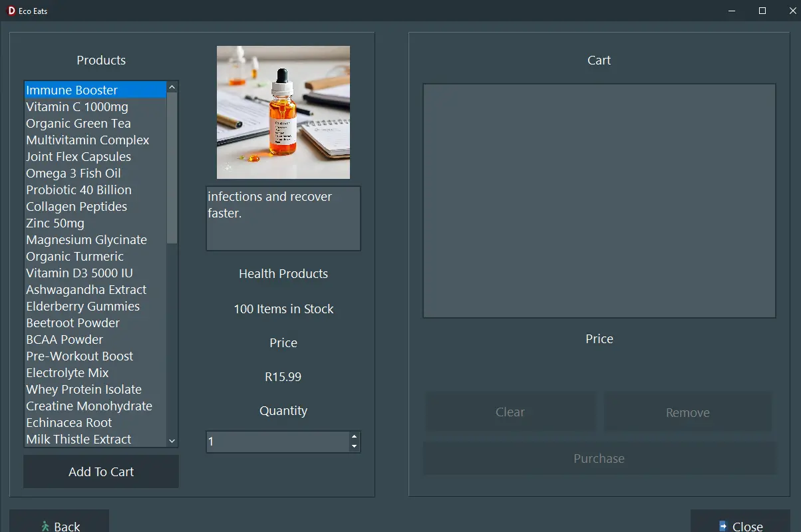Select Omega 3 Fish Oil product
The height and width of the screenshot is (532, 801).
coord(73,173)
